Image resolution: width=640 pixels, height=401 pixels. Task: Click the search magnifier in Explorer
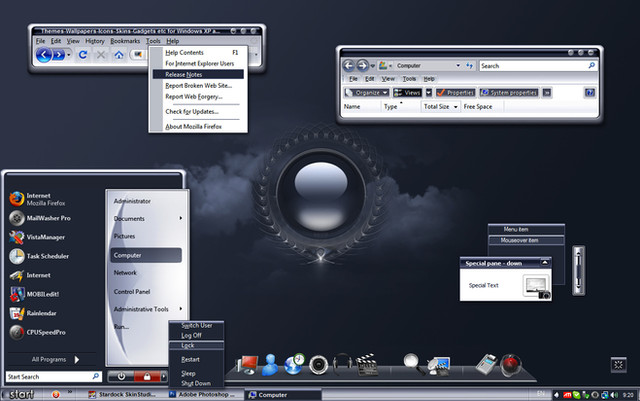click(591, 65)
